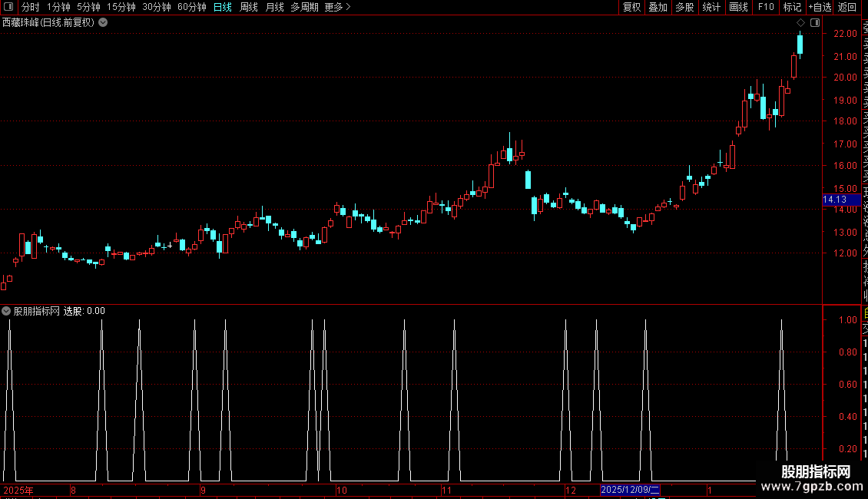868x499 pixels.
Task: Click the 西藏珠峰(日线,前复权) chart title
Action: [48, 23]
